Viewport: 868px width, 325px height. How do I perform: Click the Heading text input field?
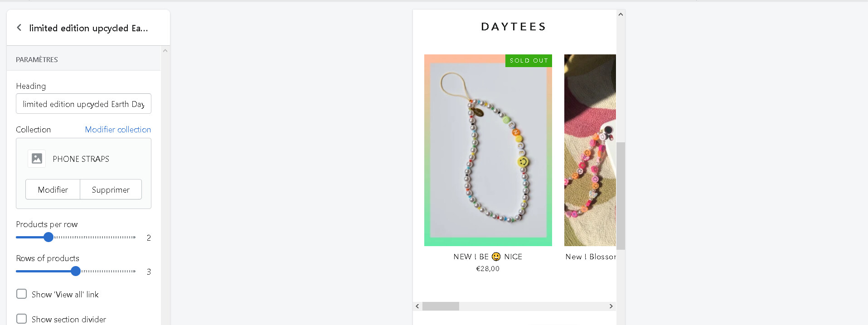83,104
